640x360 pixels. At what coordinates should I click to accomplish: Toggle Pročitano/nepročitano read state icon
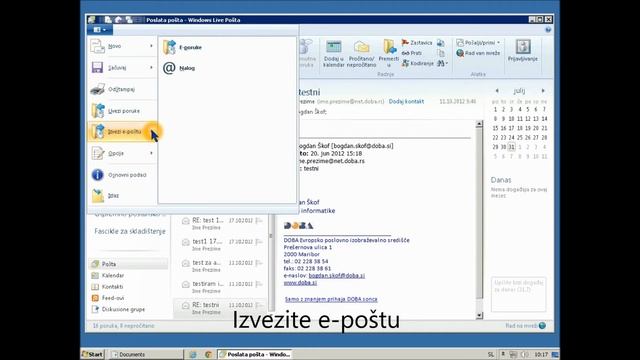pyautogui.click(x=361, y=53)
